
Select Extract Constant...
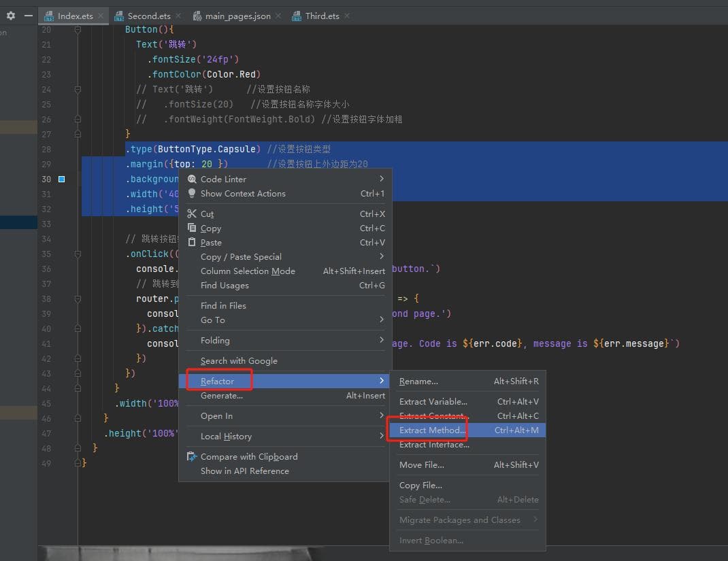[467, 415]
